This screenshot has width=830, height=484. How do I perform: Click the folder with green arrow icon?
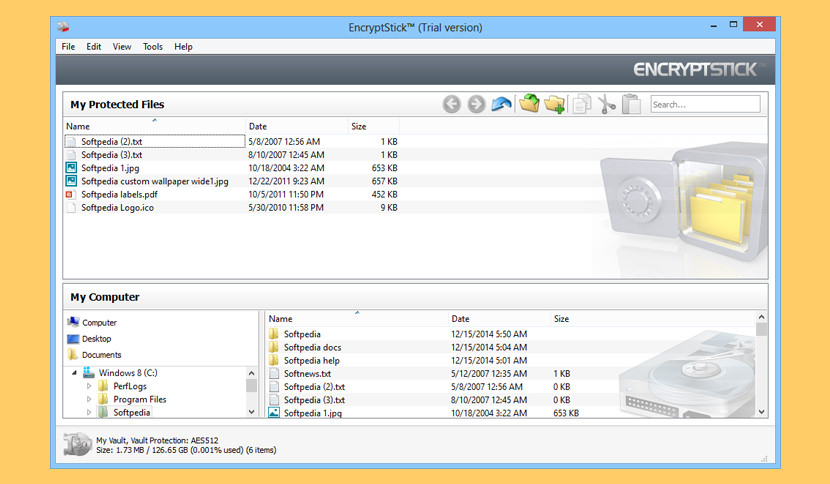(529, 103)
